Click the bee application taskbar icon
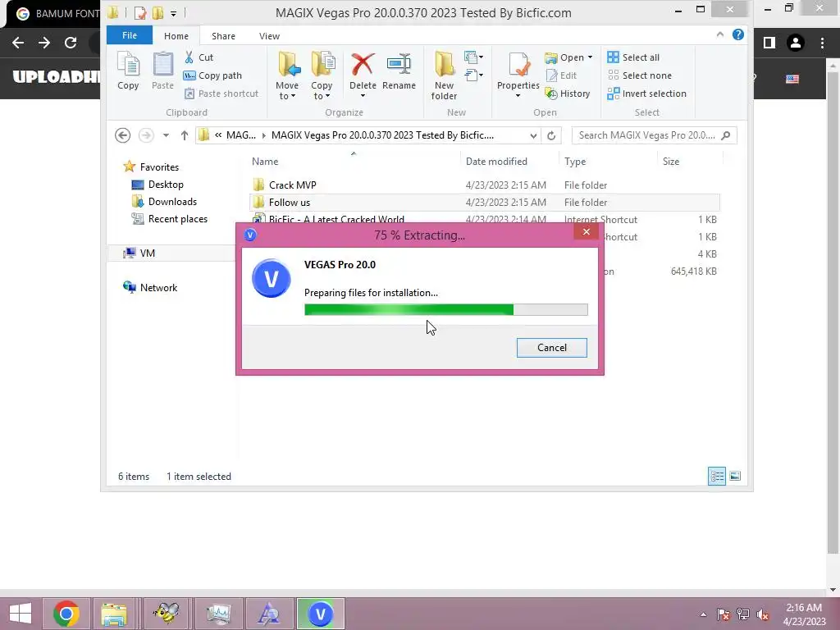This screenshot has width=840, height=630. click(167, 614)
